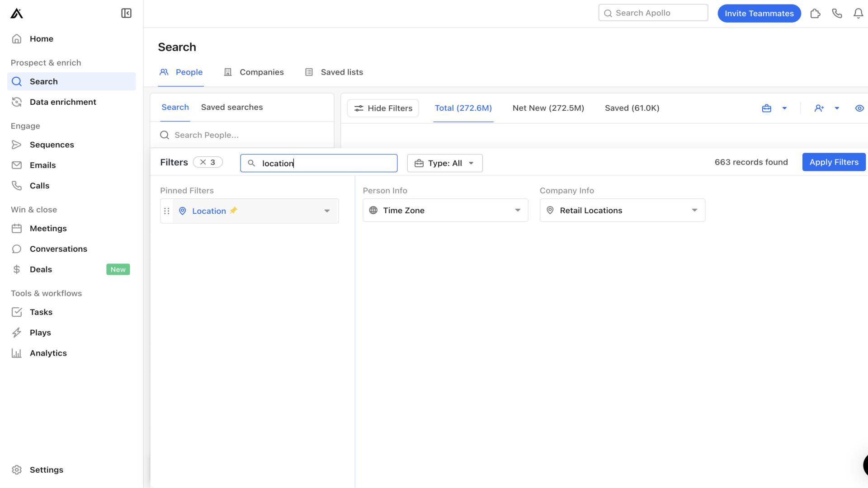The height and width of the screenshot is (488, 868).
Task: Click the Invite Teammates button
Action: tap(759, 13)
